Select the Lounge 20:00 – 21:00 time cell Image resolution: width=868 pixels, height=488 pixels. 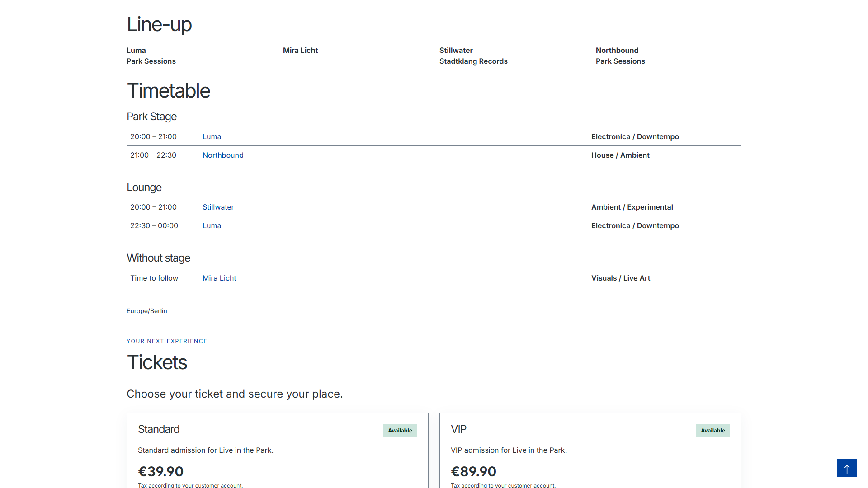(x=153, y=207)
